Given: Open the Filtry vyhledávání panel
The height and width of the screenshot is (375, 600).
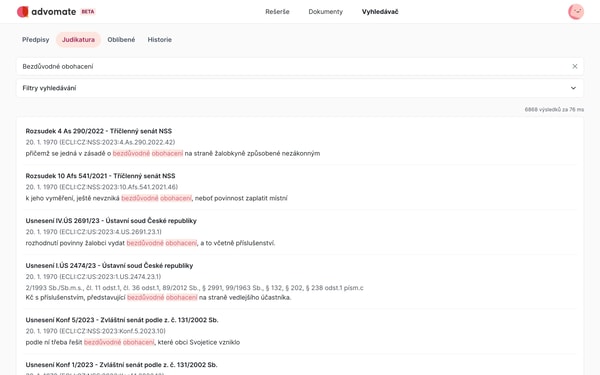Looking at the screenshot, I should click(x=300, y=88).
